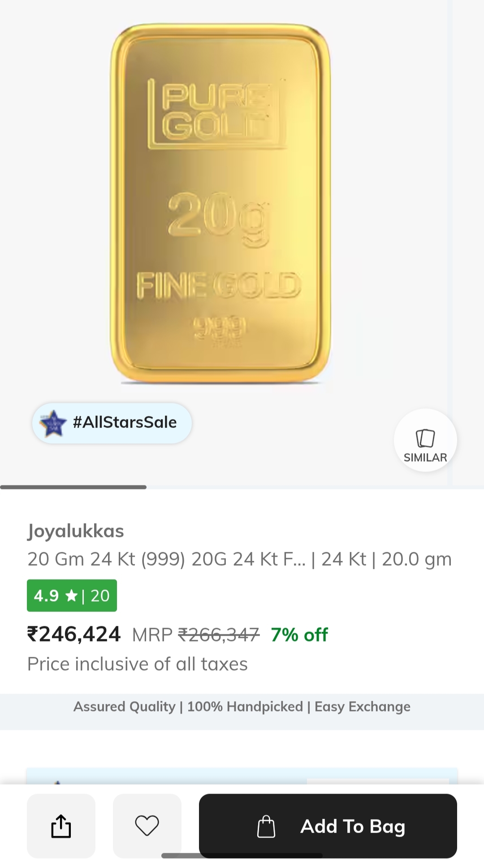
Task: Tap the review count 20
Action: [x=100, y=596]
